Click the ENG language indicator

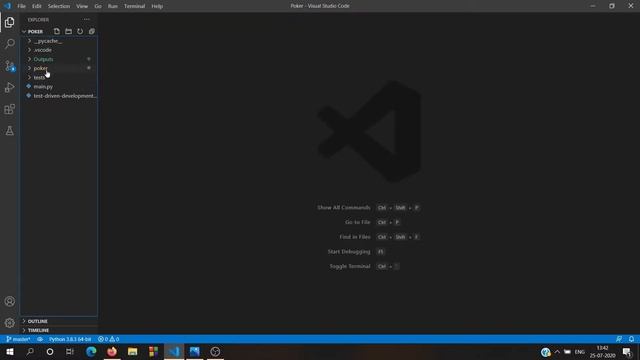tap(580, 351)
